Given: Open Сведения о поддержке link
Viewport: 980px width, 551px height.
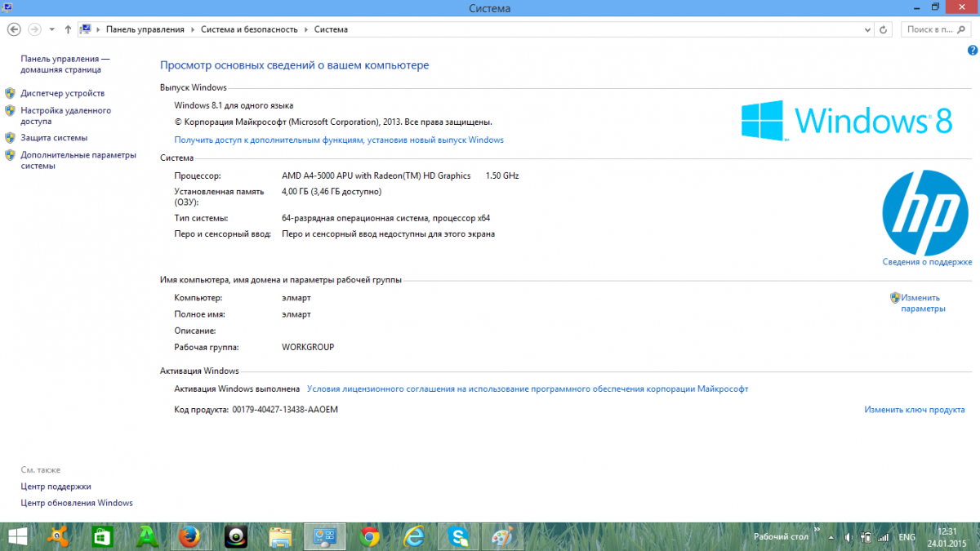Looking at the screenshot, I should click(x=927, y=262).
